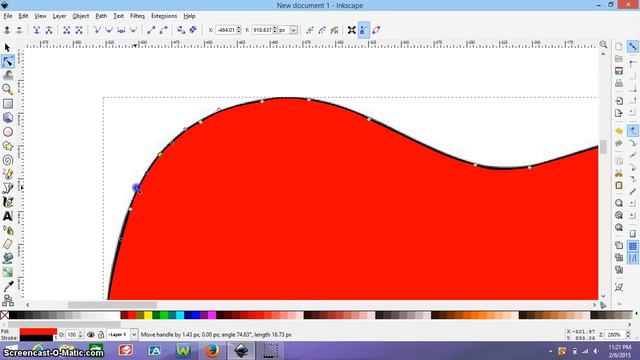Pick the Calligraphy tool
640x360 pixels.
(x=8, y=202)
